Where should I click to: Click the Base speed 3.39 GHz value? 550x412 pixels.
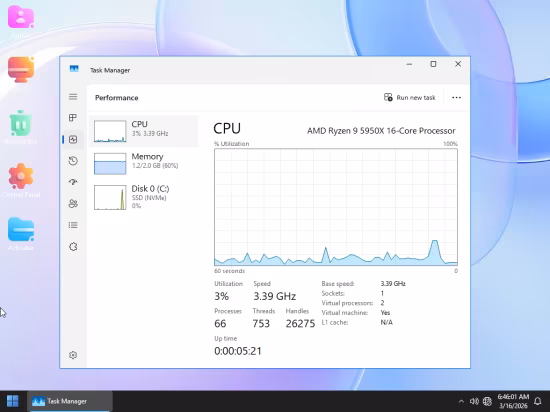coord(393,283)
